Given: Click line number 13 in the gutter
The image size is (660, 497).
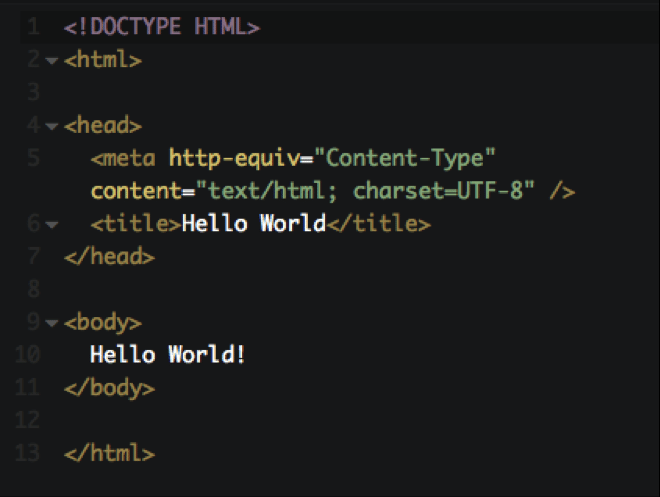Looking at the screenshot, I should [x=28, y=453].
